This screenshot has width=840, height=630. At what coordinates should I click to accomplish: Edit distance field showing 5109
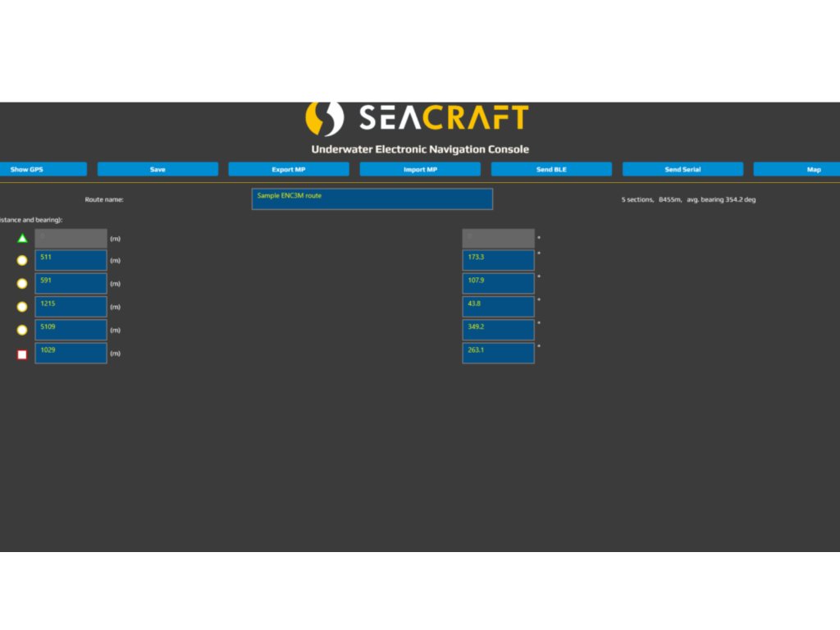click(x=71, y=330)
